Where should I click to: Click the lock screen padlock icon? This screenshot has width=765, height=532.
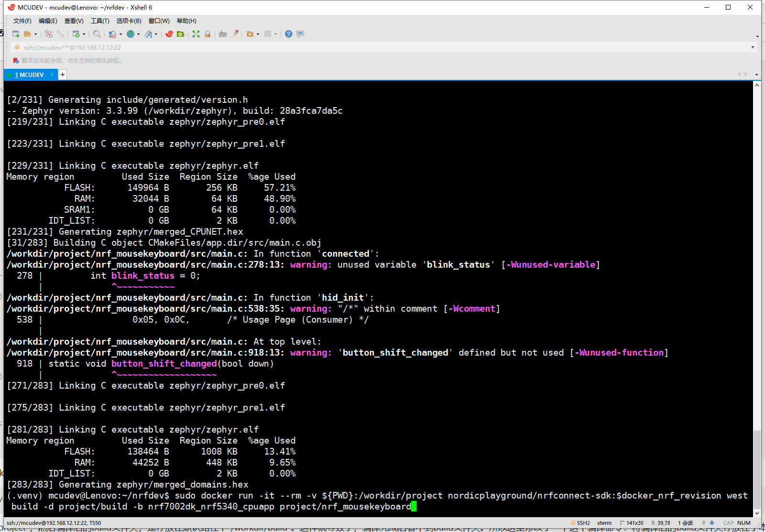208,34
